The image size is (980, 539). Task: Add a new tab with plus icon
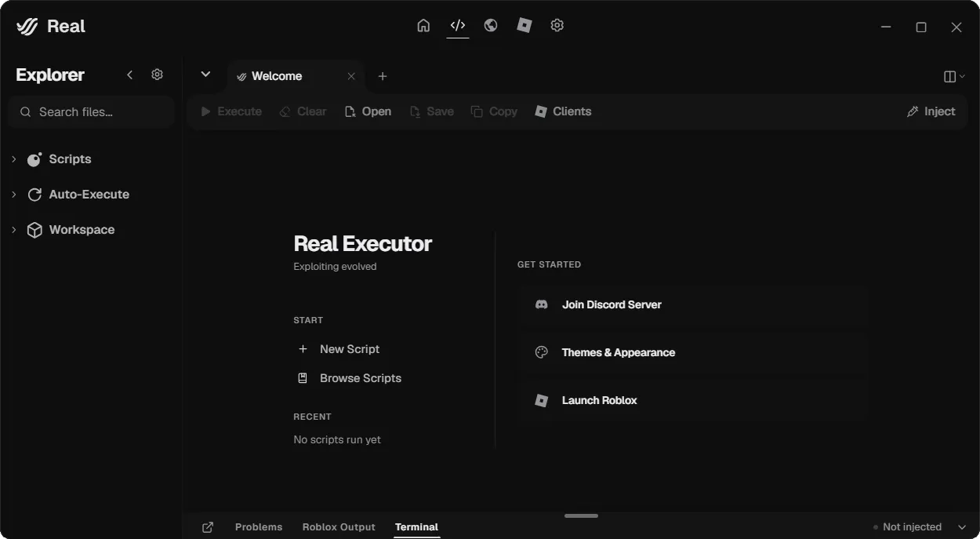tap(383, 76)
